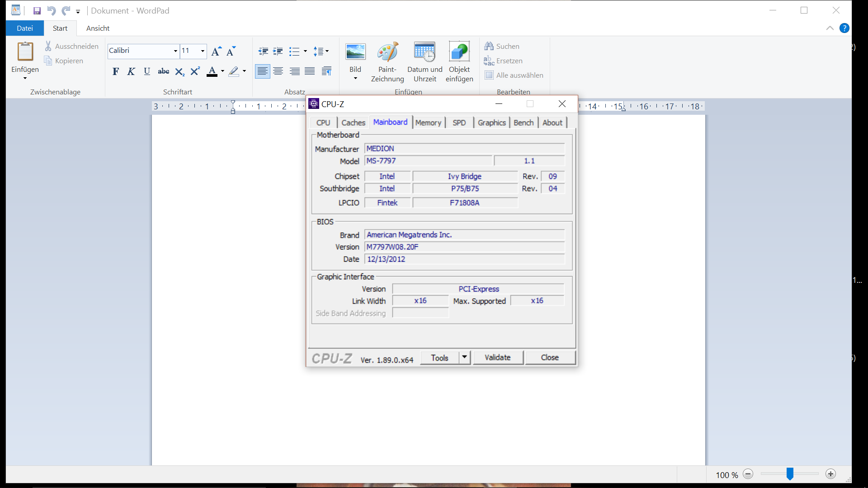868x488 pixels.
Task: Click the Kopieren (copy) icon
Action: tap(48, 61)
